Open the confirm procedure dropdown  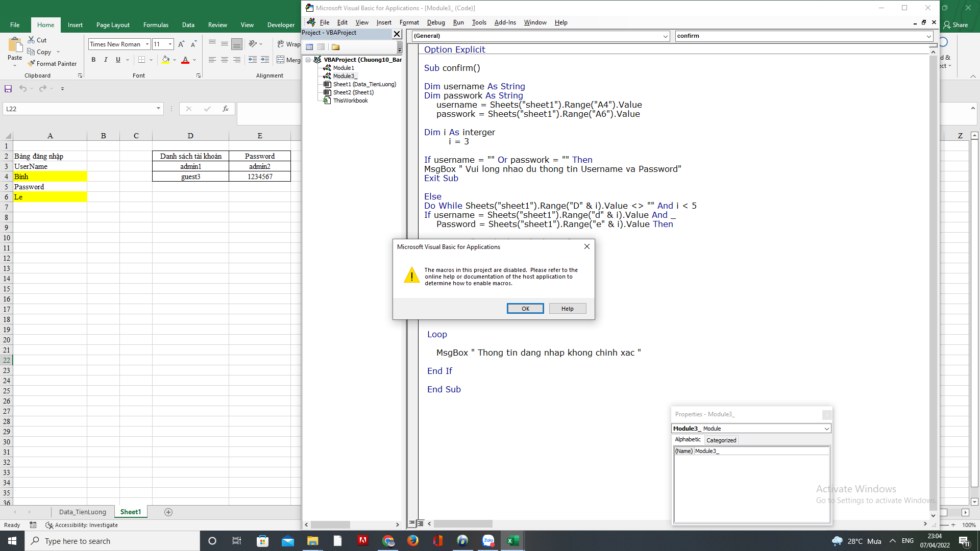click(x=928, y=36)
